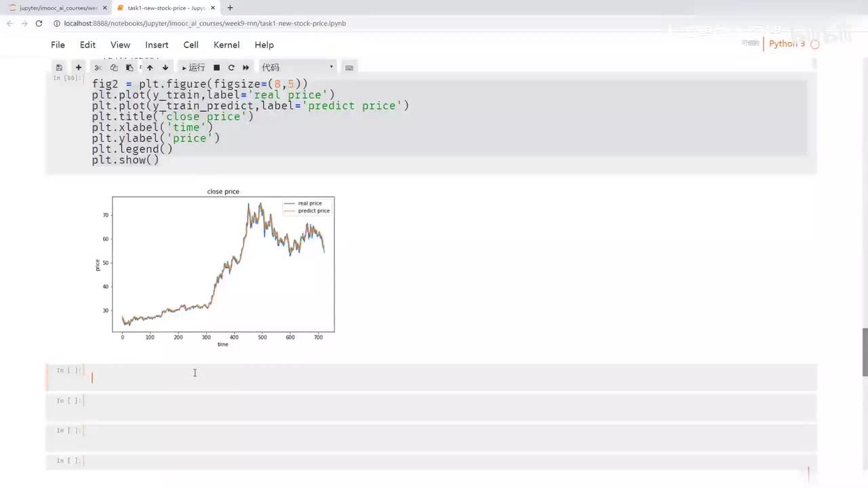Click the plt.legend() code line
868x488 pixels.
tap(132, 149)
